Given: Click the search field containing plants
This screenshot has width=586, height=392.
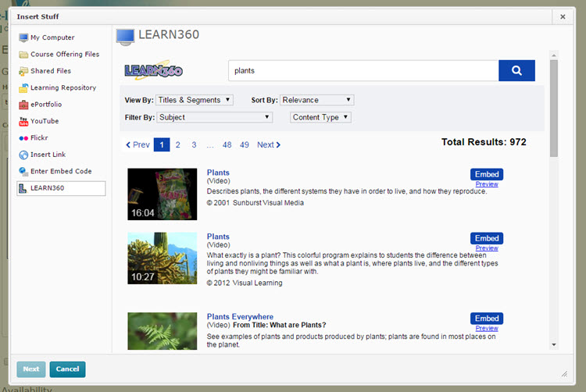Looking at the screenshot, I should tap(363, 70).
